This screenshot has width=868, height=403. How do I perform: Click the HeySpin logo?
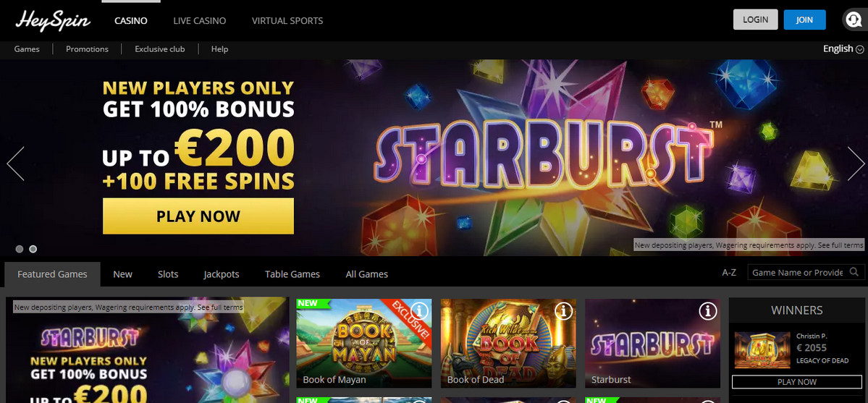coord(53,20)
